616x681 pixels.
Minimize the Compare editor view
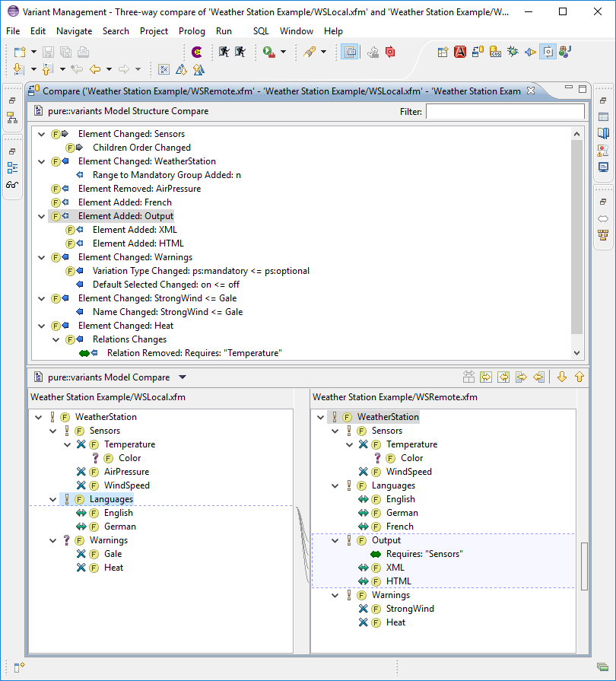[x=569, y=88]
